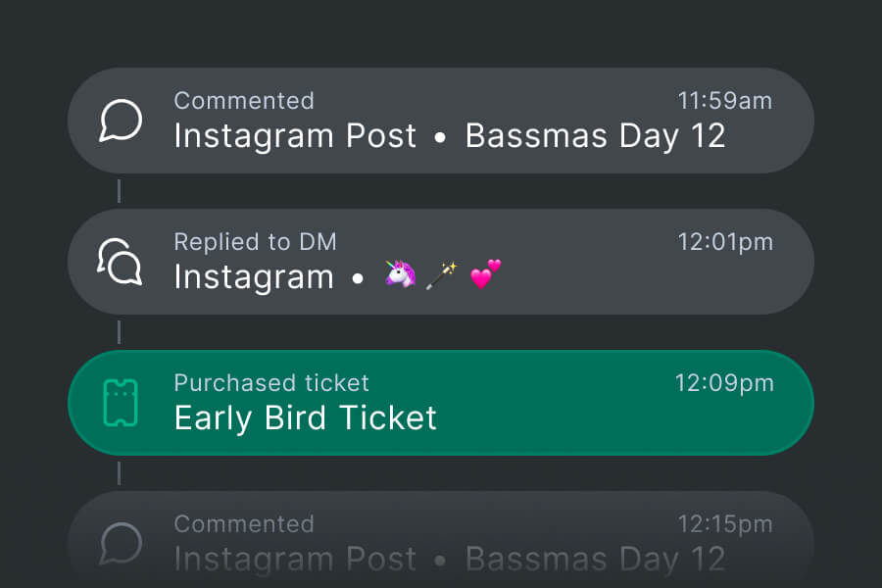Screen dimensions: 882x588
Task: Click the 'Instagram Post' title at 11:59am
Action: click(x=295, y=136)
